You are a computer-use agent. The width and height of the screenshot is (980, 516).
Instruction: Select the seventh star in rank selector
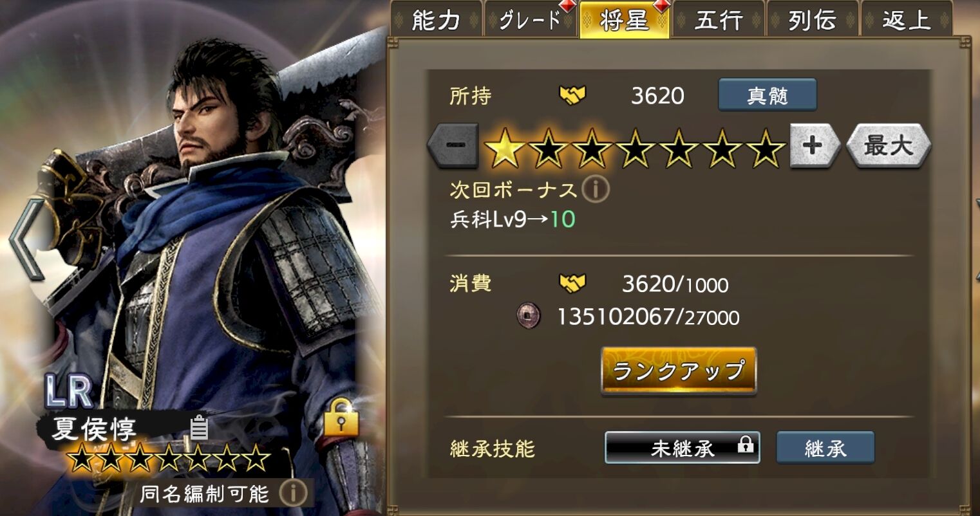coord(766,147)
